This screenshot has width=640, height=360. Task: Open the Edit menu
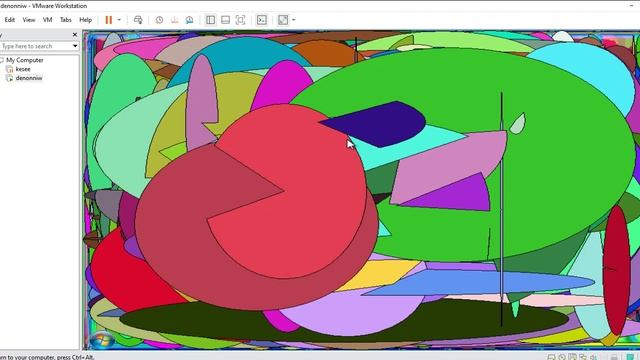(9, 20)
